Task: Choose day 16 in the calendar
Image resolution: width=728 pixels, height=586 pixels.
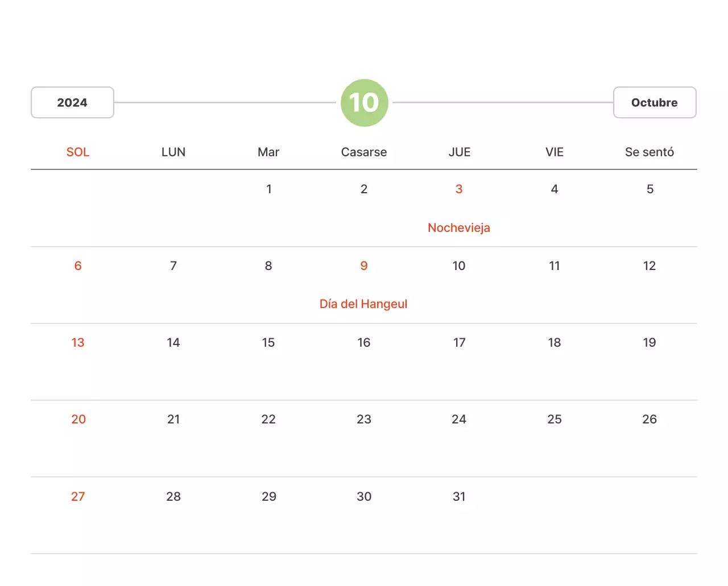Action: [364, 342]
